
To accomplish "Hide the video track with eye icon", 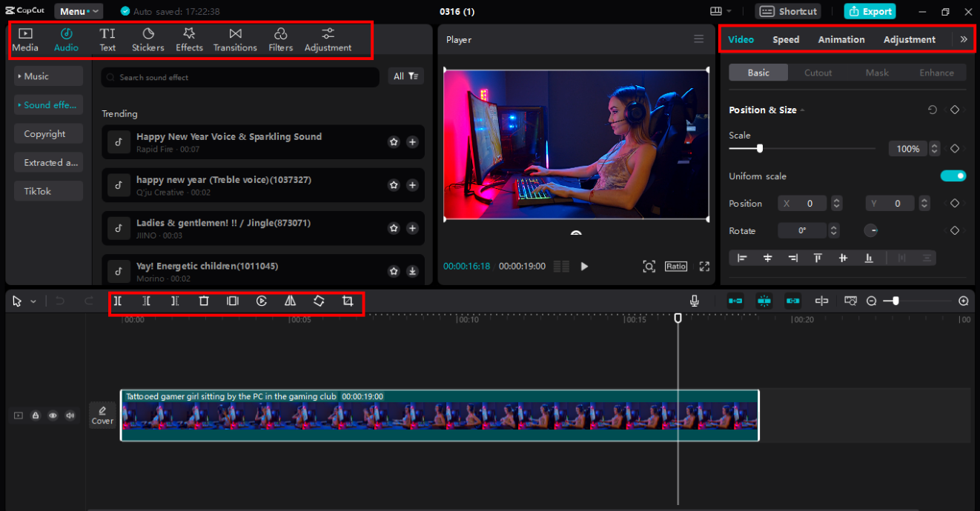I will pos(53,415).
